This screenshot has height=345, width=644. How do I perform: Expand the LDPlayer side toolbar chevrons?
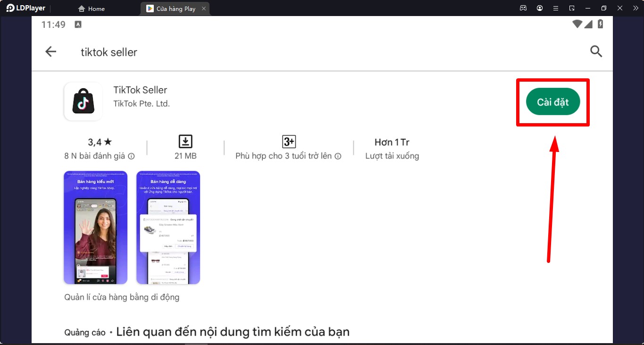636,8
